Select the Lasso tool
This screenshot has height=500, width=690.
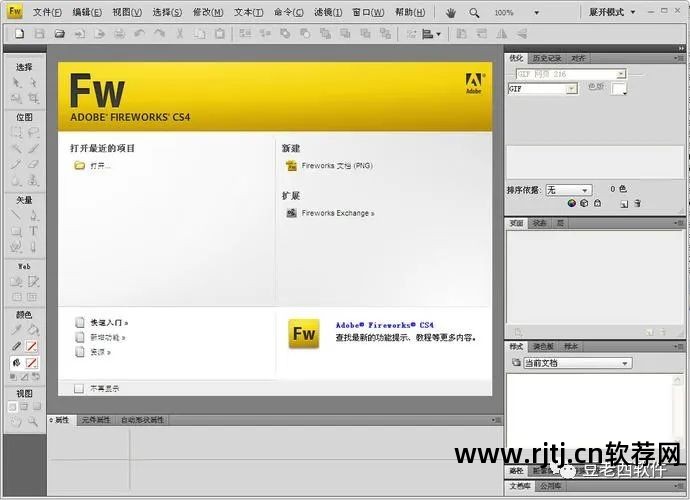(x=33, y=132)
